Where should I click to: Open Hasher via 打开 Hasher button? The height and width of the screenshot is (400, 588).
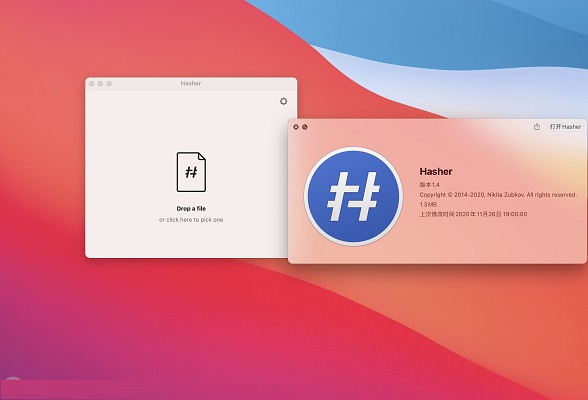pyautogui.click(x=565, y=127)
